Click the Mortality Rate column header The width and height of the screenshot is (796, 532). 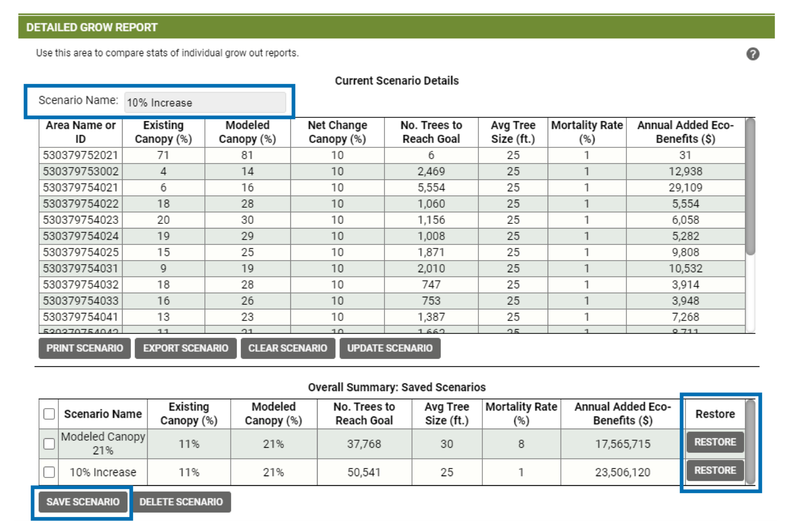click(x=587, y=132)
